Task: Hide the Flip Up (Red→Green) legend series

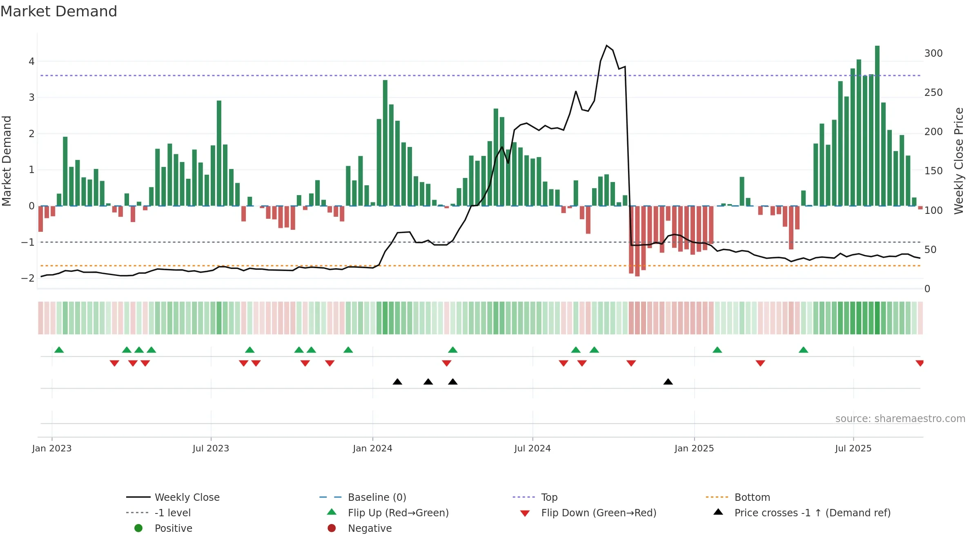Action: pyautogui.click(x=388, y=513)
